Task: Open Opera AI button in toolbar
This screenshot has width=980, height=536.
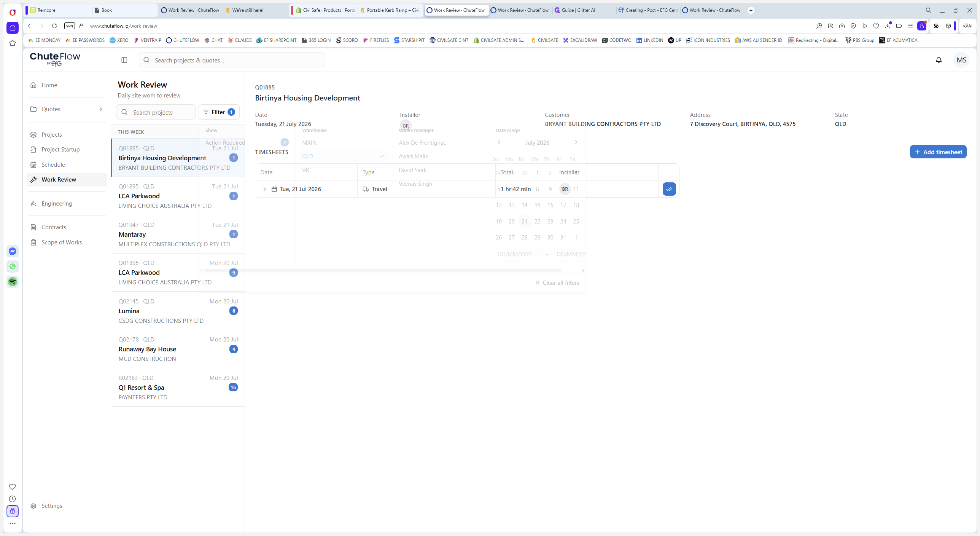Action: (x=967, y=26)
